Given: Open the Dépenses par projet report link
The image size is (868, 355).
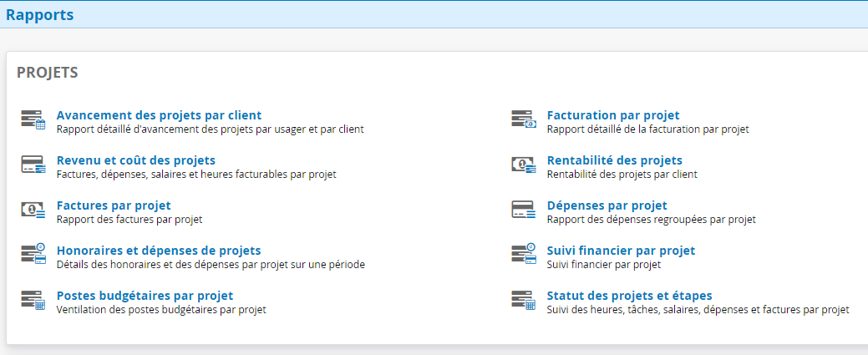Looking at the screenshot, I should pyautogui.click(x=607, y=205).
